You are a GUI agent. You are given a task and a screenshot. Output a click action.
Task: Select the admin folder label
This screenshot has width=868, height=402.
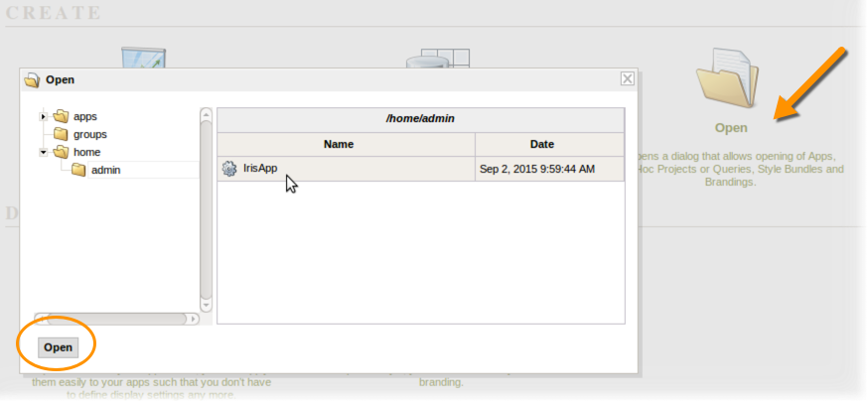pyautogui.click(x=105, y=170)
